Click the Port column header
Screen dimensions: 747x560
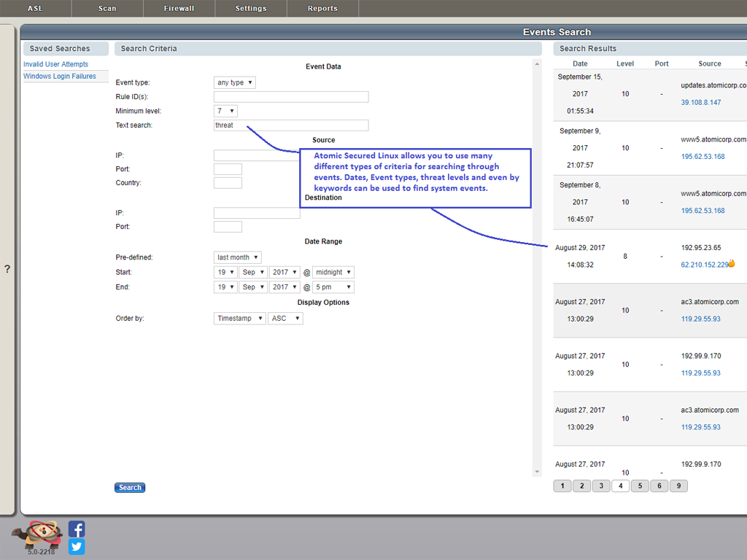pyautogui.click(x=661, y=64)
